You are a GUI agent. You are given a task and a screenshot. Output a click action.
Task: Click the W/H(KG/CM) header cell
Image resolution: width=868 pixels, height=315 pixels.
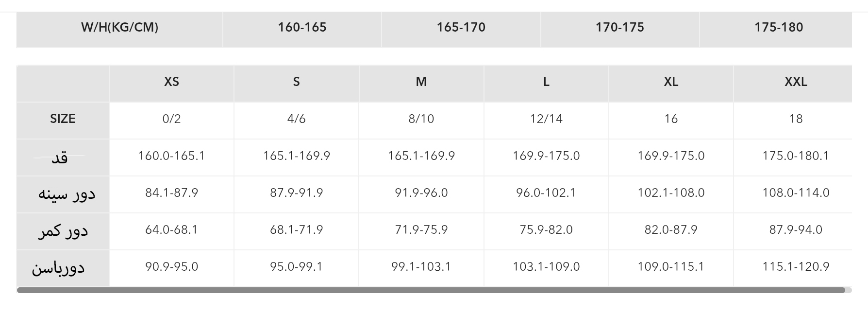(119, 27)
